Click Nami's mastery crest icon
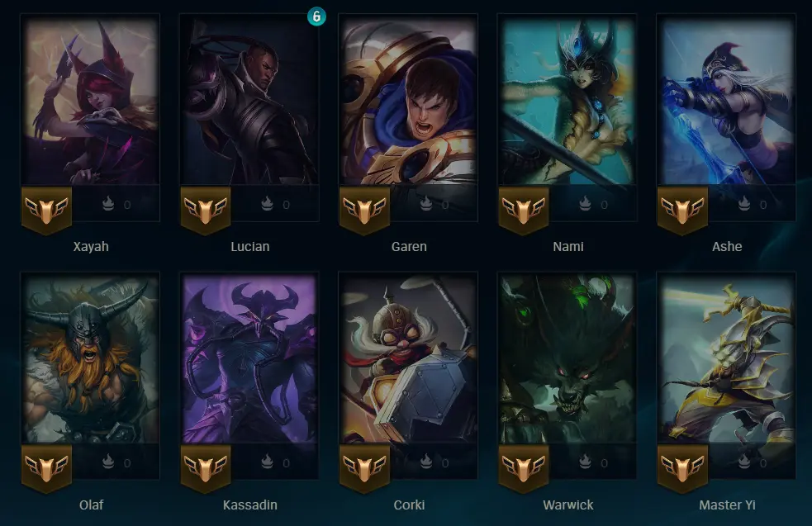812x526 pixels. click(x=524, y=211)
